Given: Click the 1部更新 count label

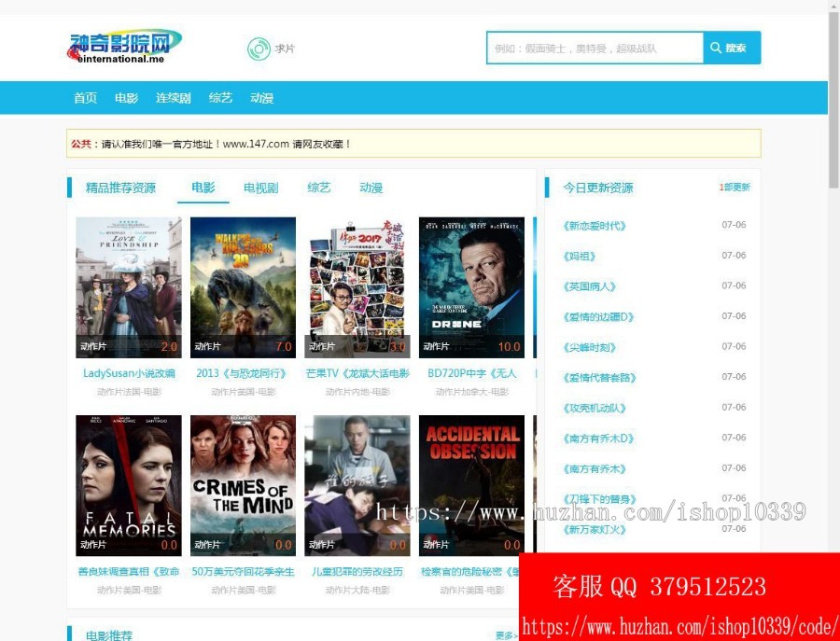Looking at the screenshot, I should [735, 187].
